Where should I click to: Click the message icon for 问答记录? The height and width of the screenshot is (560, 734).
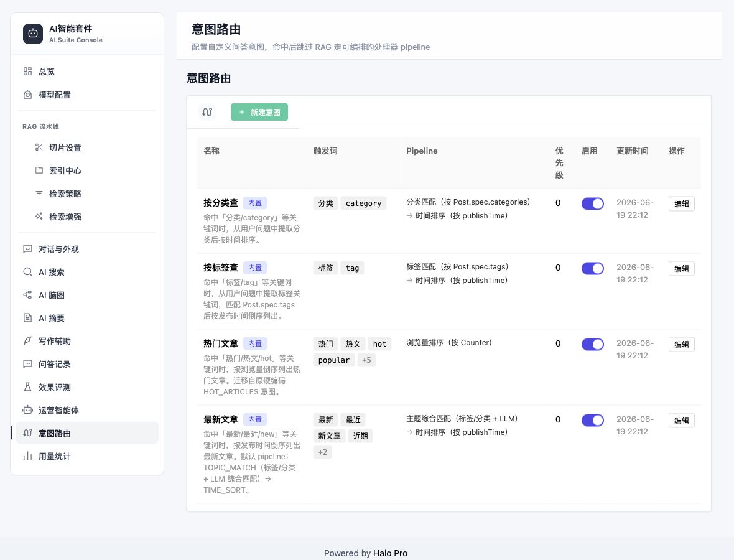coord(27,364)
